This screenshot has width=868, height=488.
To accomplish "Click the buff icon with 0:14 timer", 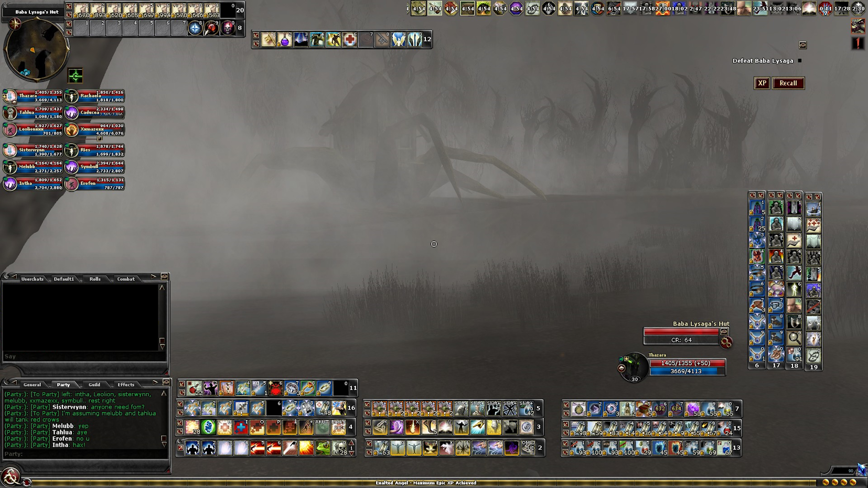I will click(825, 8).
